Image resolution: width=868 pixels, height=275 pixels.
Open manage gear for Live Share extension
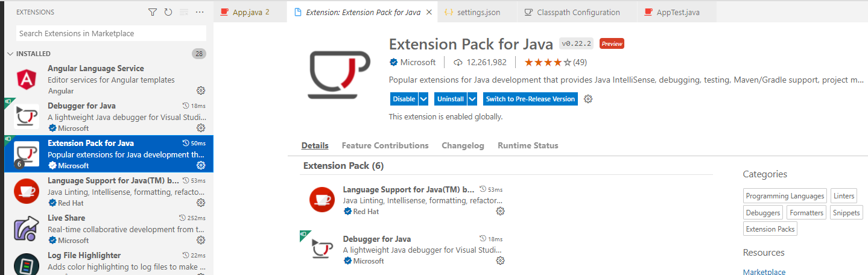(x=201, y=240)
